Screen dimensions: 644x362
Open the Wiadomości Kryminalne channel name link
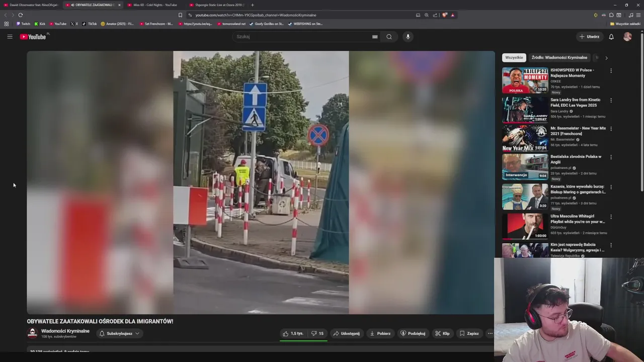tap(65, 331)
